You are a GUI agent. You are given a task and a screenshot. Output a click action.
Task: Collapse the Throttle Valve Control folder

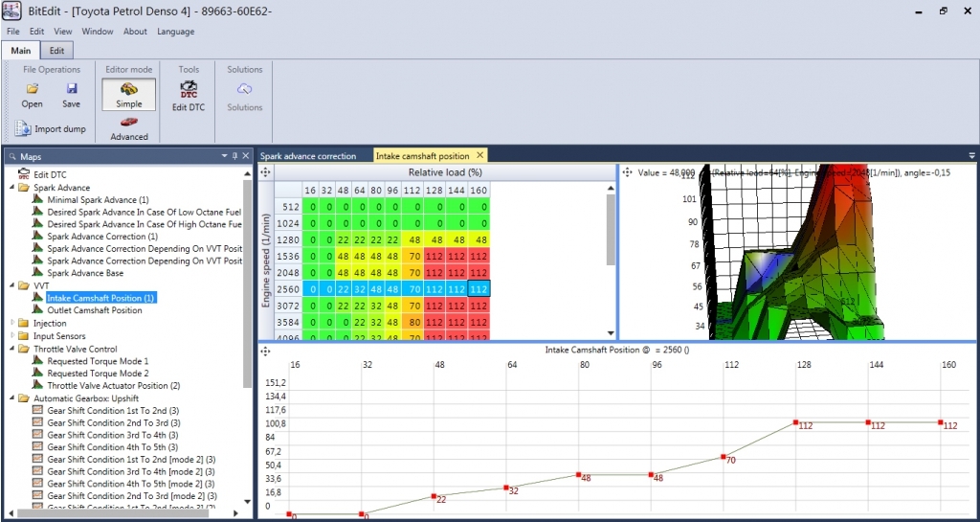point(13,349)
